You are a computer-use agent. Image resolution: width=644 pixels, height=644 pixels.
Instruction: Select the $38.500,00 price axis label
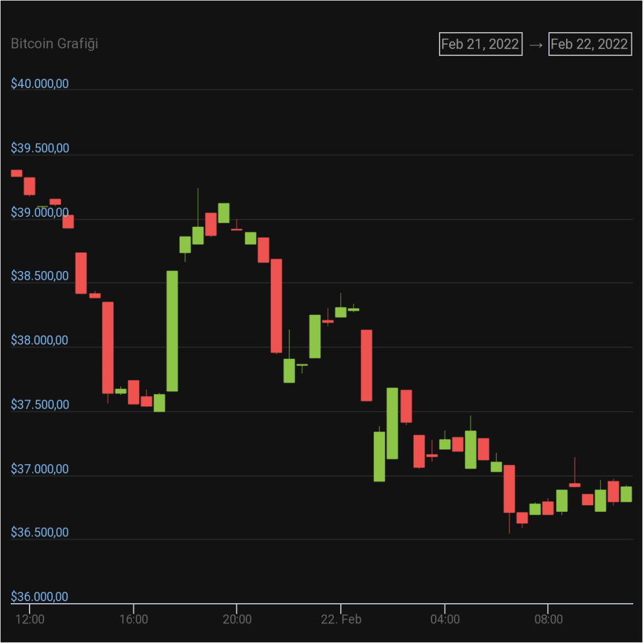click(40, 276)
